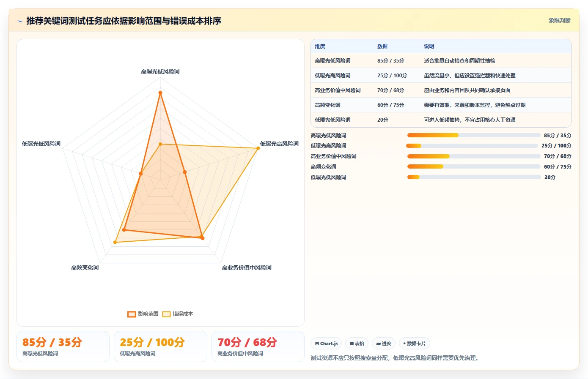Toggle the 影响范围 legend item

(143, 314)
